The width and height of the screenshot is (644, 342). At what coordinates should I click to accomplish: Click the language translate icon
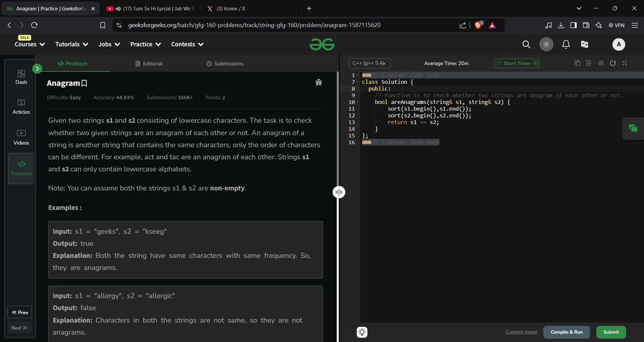point(584,44)
